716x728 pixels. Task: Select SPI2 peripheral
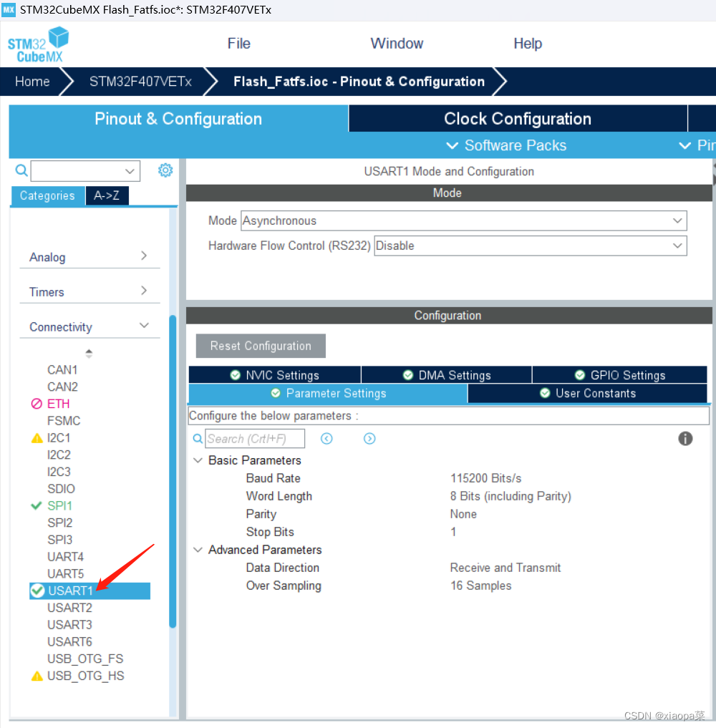click(x=60, y=523)
